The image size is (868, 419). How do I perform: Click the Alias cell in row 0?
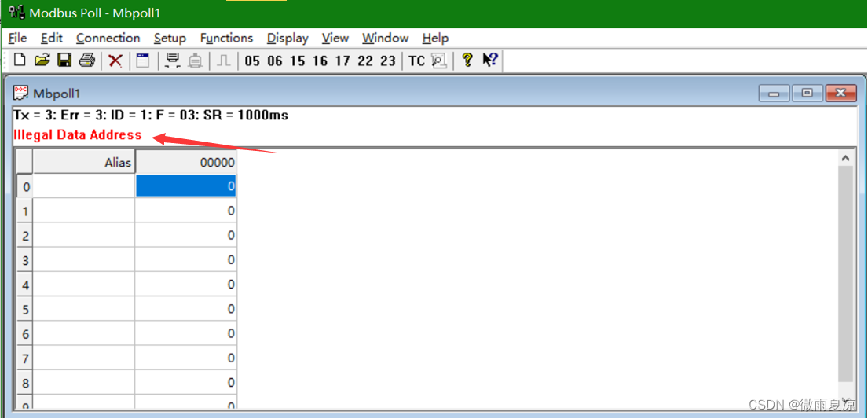tap(83, 187)
